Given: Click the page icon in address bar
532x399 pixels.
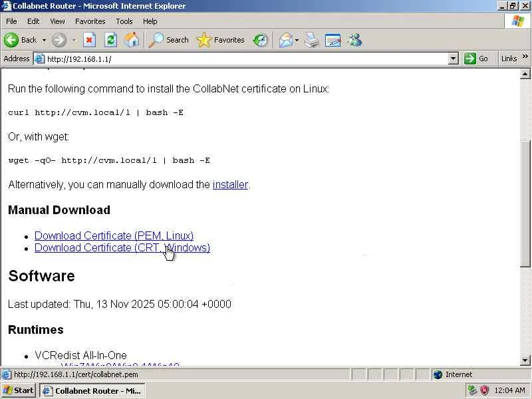Looking at the screenshot, I should coord(40,59).
